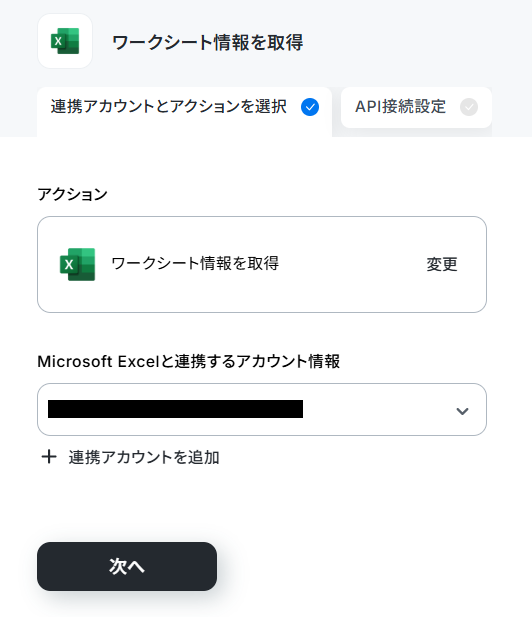Select the 連携アカウントとアクションを選択 tab

point(184,112)
